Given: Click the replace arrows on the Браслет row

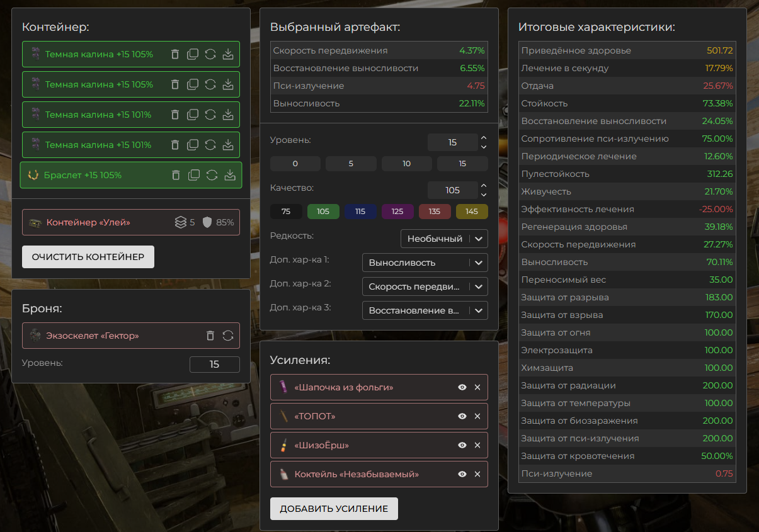Looking at the screenshot, I should (x=212, y=175).
